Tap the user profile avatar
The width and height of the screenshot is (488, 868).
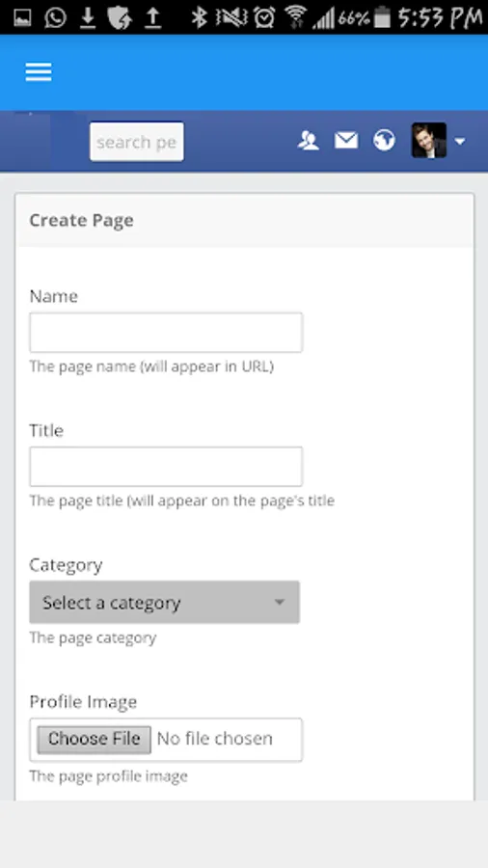pyautogui.click(x=429, y=140)
